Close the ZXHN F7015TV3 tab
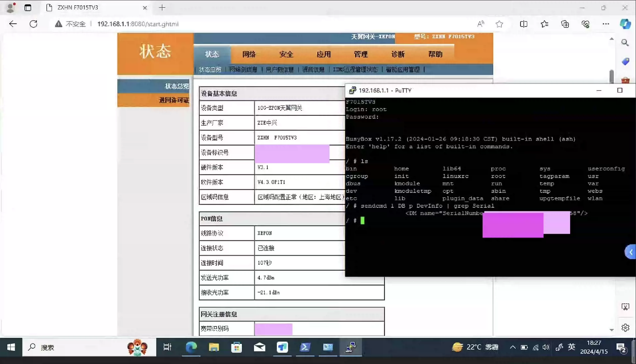 point(145,8)
